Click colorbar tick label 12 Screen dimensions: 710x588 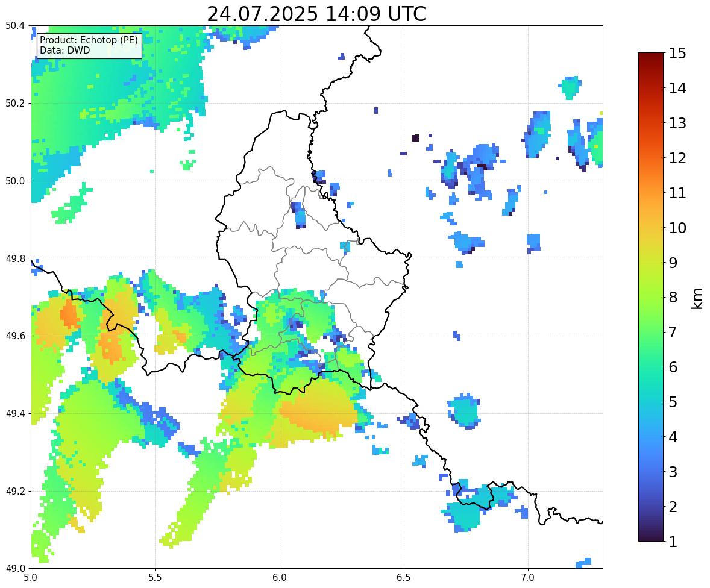coord(677,158)
